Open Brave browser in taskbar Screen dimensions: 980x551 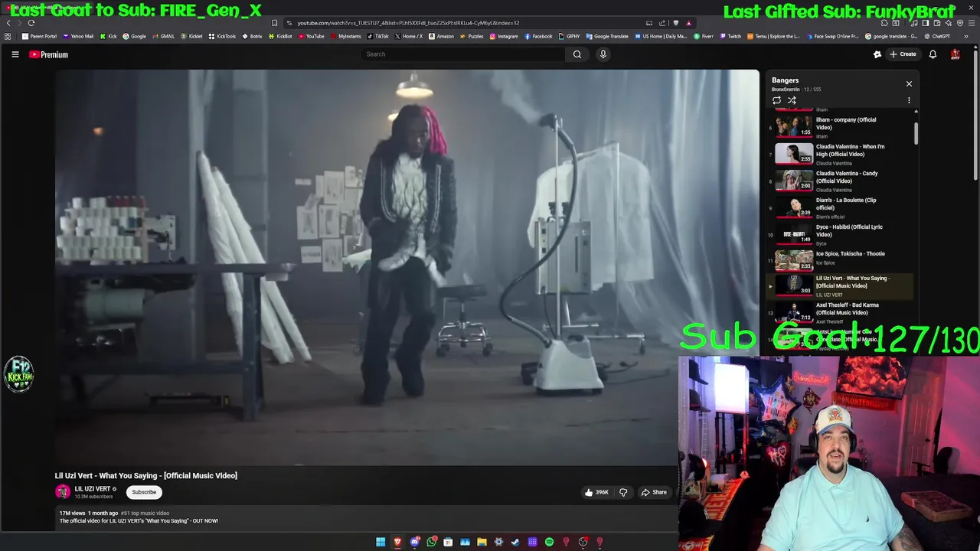coord(397,542)
